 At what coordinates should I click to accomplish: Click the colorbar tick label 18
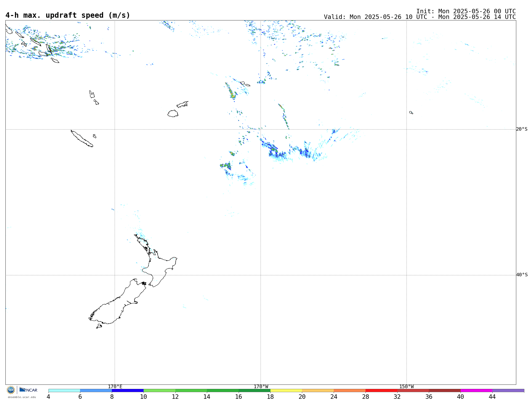[x=270, y=397]
